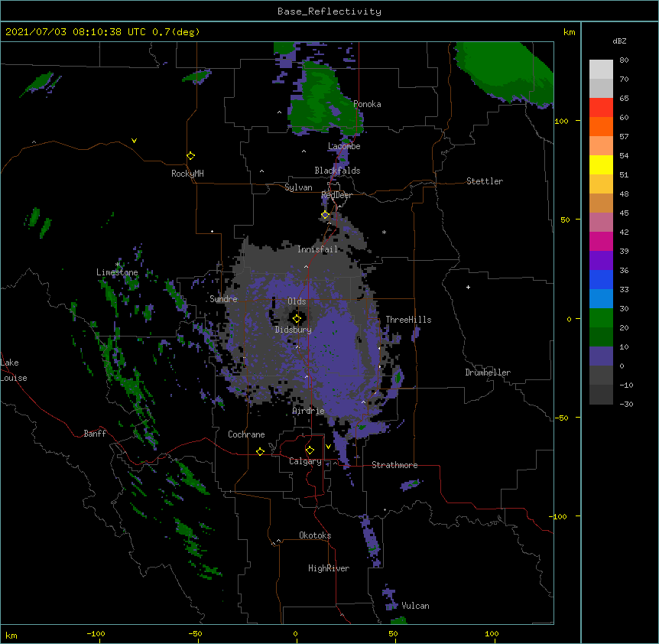Click the Sundre city label
Image resolution: width=659 pixels, height=644 pixels.
[223, 299]
